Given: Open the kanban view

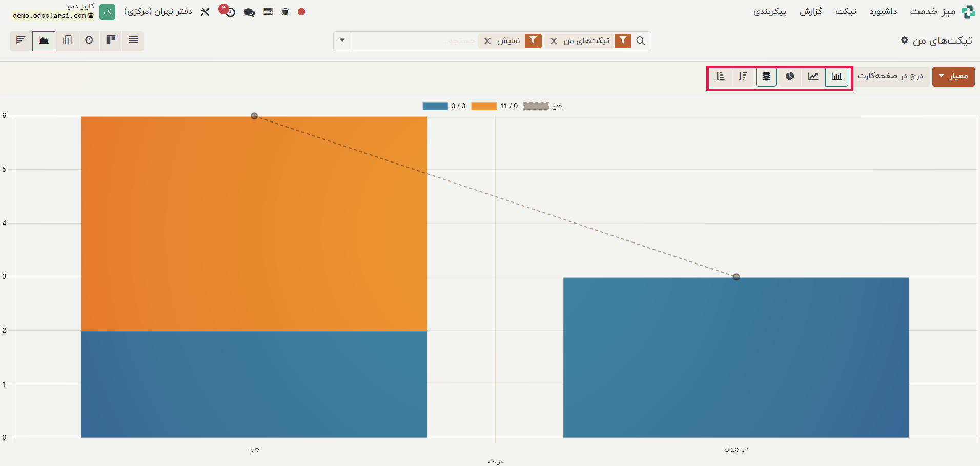Looking at the screenshot, I should (111, 40).
